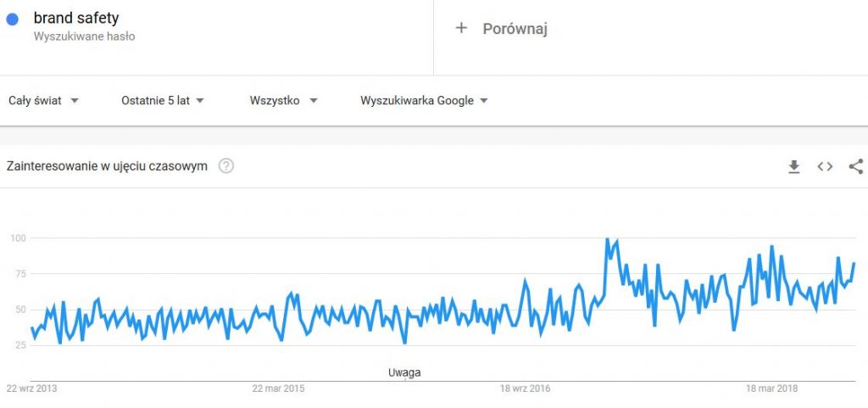Click the 18 wrz 2016 axis label
This screenshot has width=868, height=408.
[526, 388]
